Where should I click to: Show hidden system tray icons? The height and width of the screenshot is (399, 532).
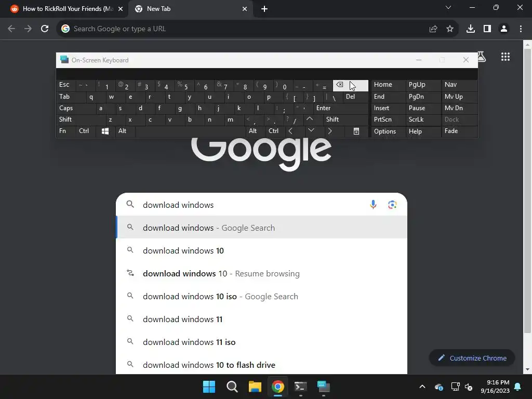pos(422,387)
